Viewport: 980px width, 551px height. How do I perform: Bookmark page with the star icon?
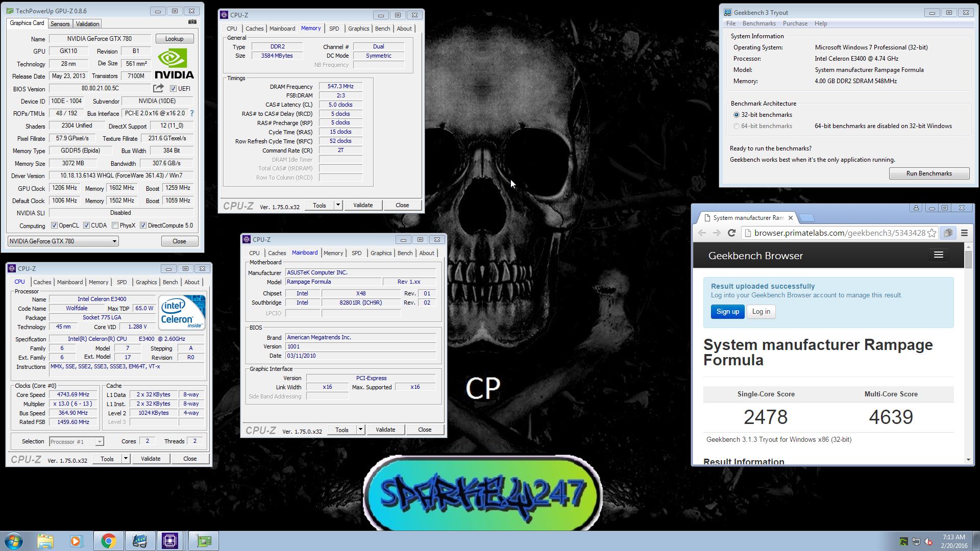[x=932, y=233]
